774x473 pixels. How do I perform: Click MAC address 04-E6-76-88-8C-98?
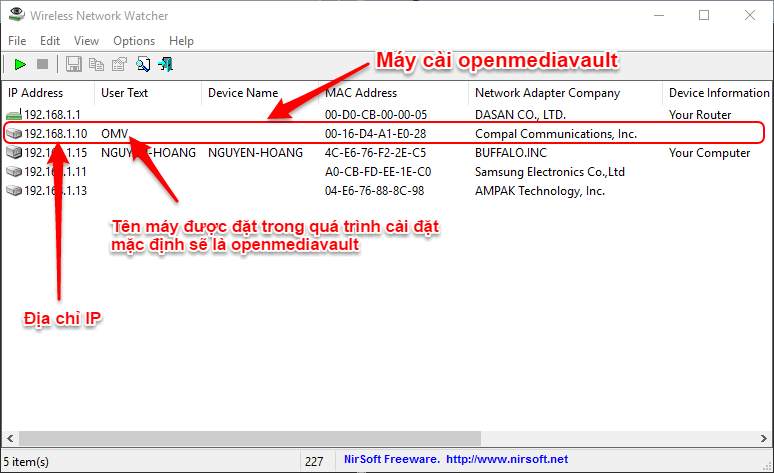tap(374, 191)
